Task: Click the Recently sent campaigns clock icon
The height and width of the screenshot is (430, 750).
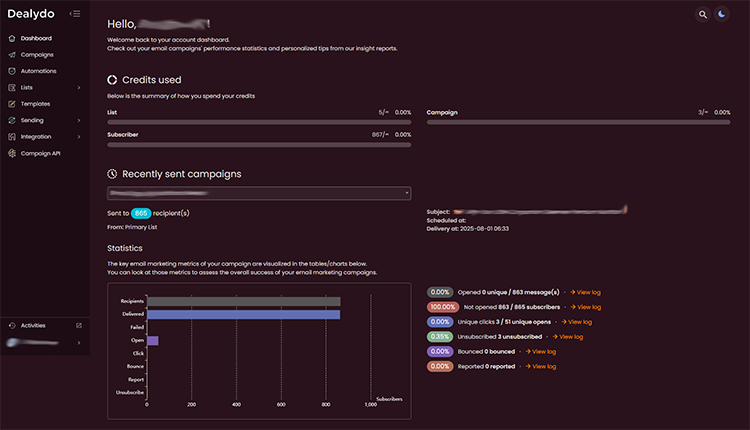Action: coord(112,174)
